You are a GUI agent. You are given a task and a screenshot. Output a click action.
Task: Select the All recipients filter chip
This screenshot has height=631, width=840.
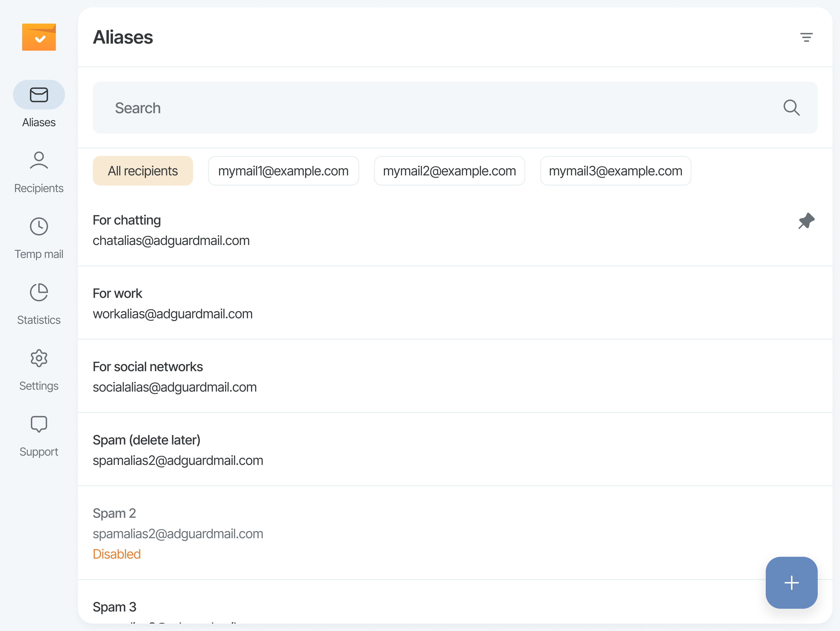pyautogui.click(x=143, y=171)
